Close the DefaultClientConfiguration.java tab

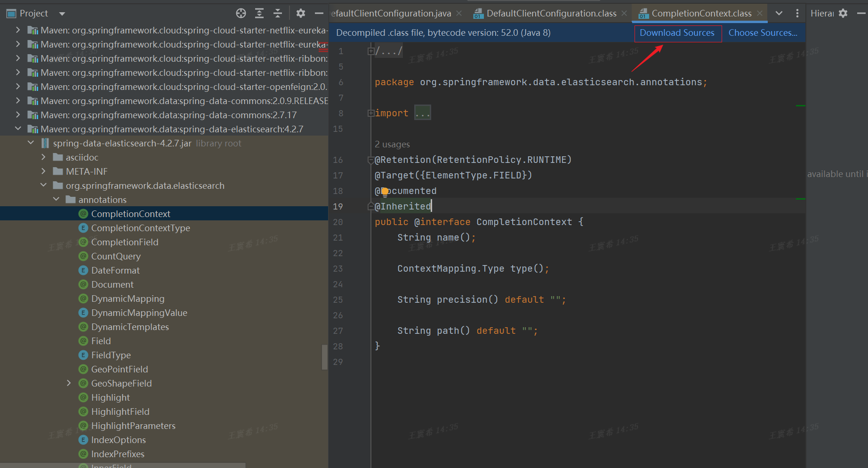point(459,13)
